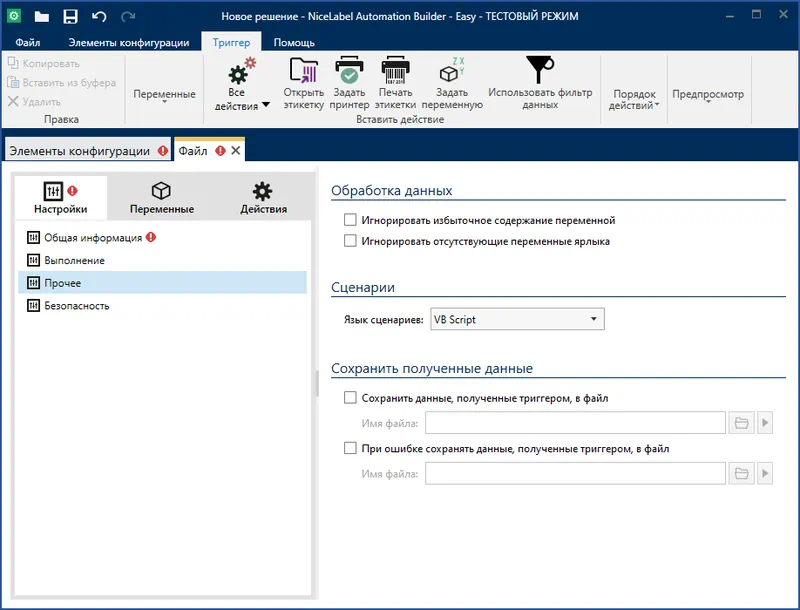Insert the Задать принтер action
This screenshot has height=610, width=800.
[349, 84]
